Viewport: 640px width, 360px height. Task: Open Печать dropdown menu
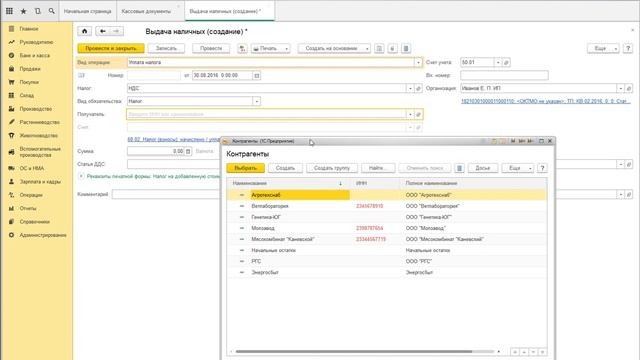pyautogui.click(x=271, y=49)
